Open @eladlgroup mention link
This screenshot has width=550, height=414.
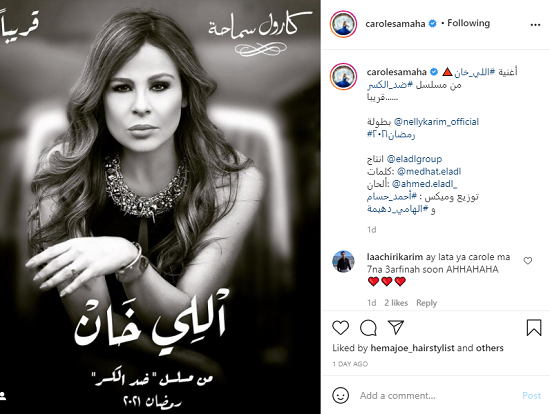click(x=414, y=159)
